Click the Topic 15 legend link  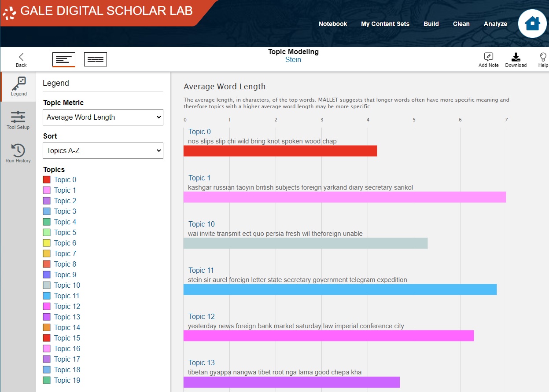point(67,338)
